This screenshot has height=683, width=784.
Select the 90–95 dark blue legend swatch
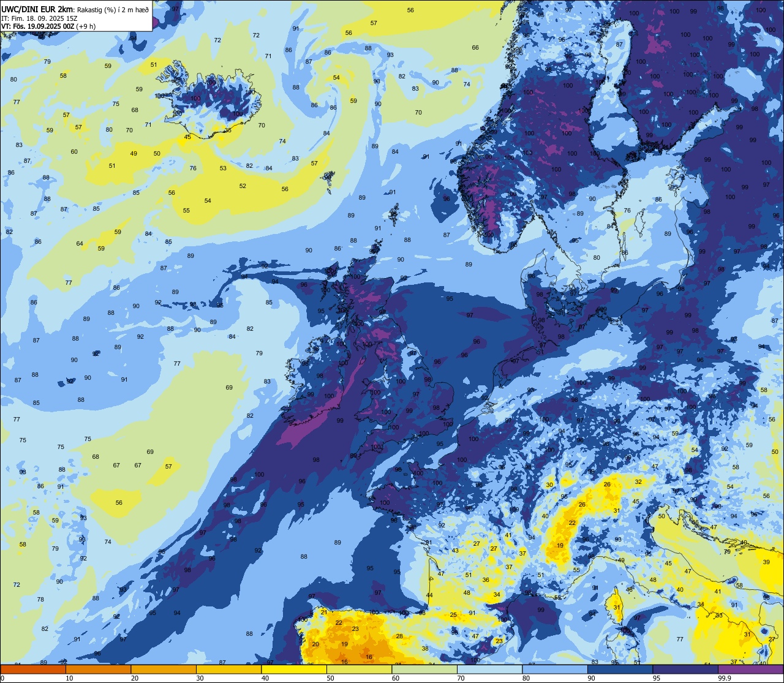click(620, 669)
